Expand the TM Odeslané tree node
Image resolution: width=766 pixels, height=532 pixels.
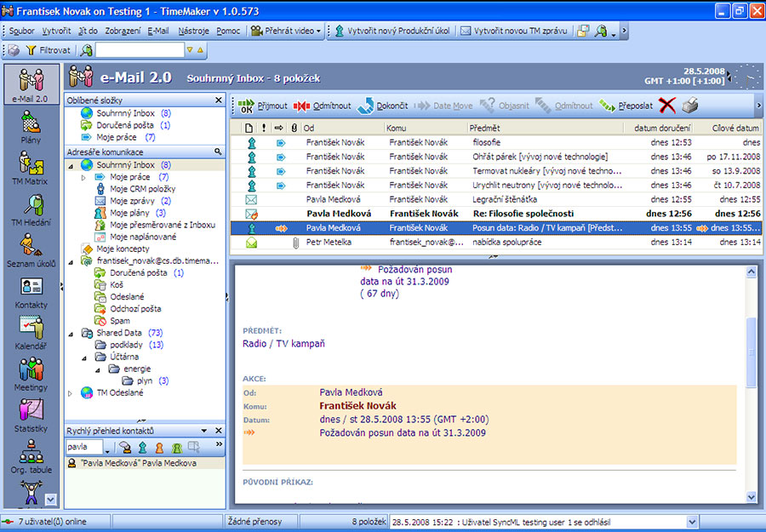pos(71,392)
